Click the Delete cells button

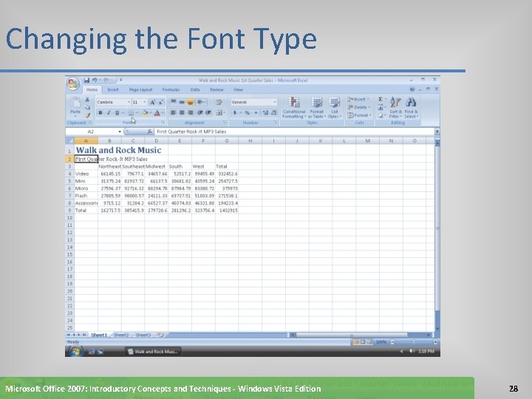pos(359,107)
